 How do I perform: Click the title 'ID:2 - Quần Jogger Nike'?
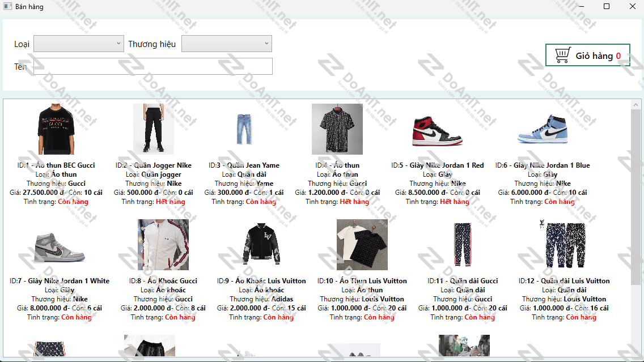click(x=154, y=165)
